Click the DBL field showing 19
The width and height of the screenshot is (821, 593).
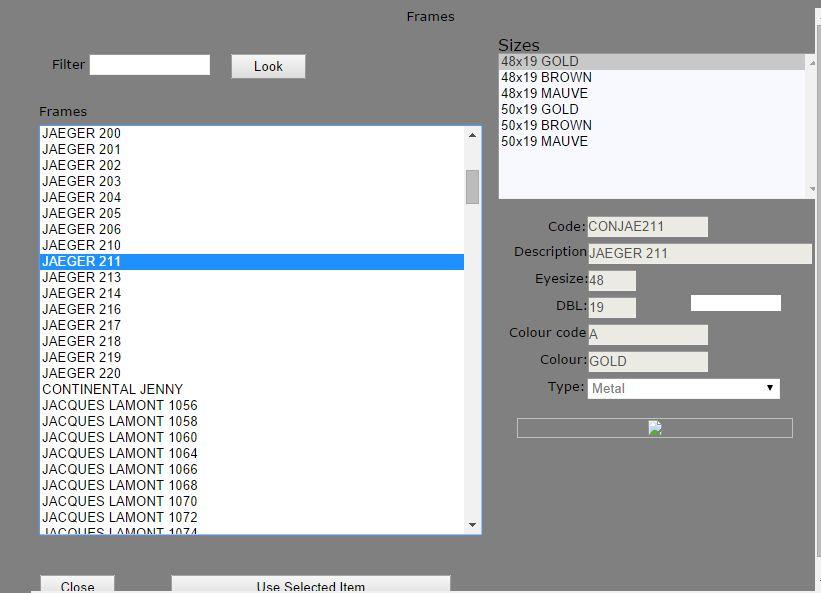(x=612, y=307)
